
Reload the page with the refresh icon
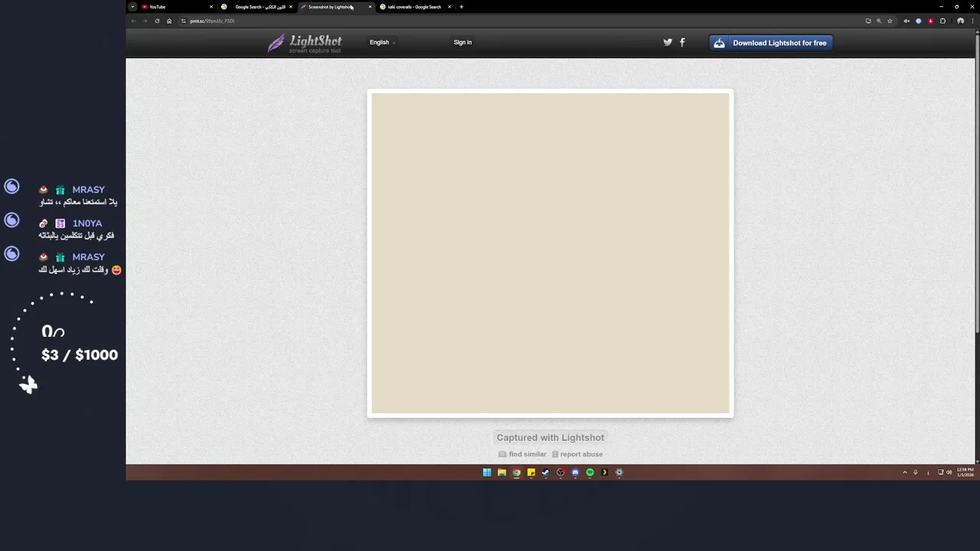[x=157, y=21]
